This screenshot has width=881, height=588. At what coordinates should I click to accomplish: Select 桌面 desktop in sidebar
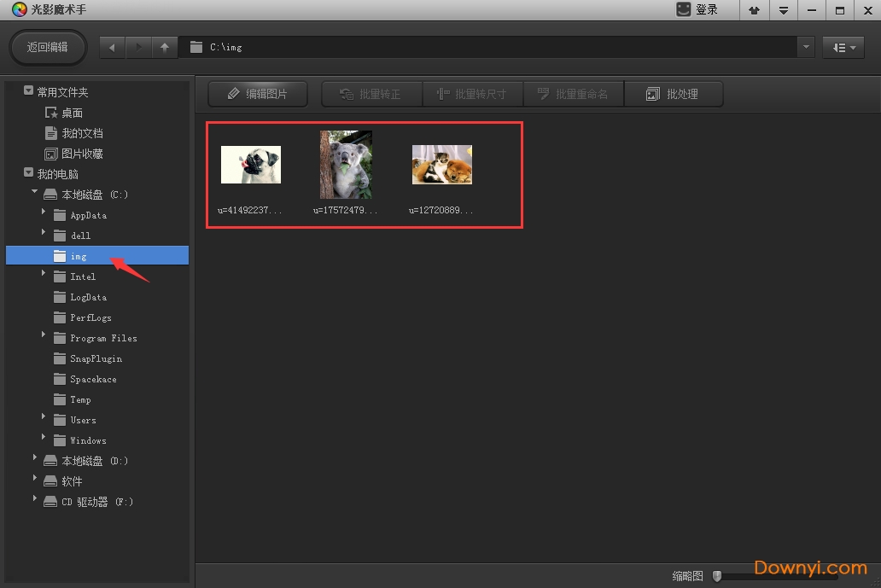72,113
